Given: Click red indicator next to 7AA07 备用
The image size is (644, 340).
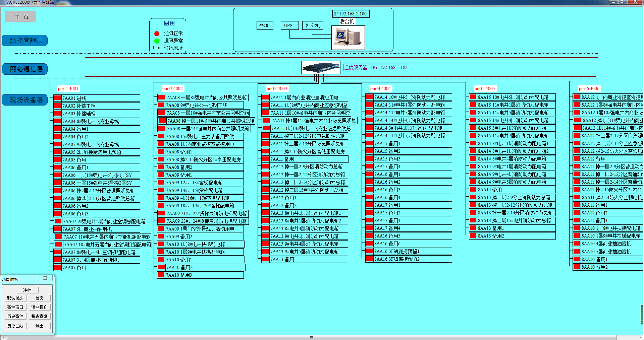Looking at the screenshot, I should pyautogui.click(x=57, y=268).
